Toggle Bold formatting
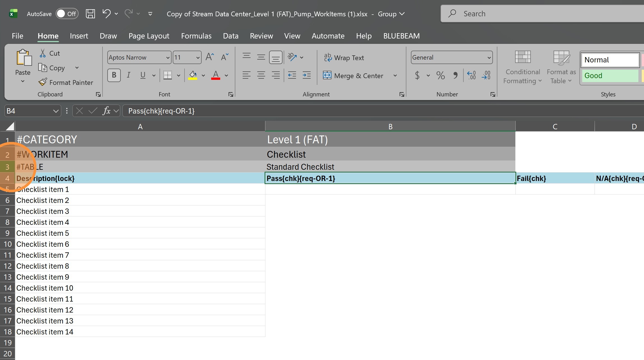644x360 pixels. [114, 75]
